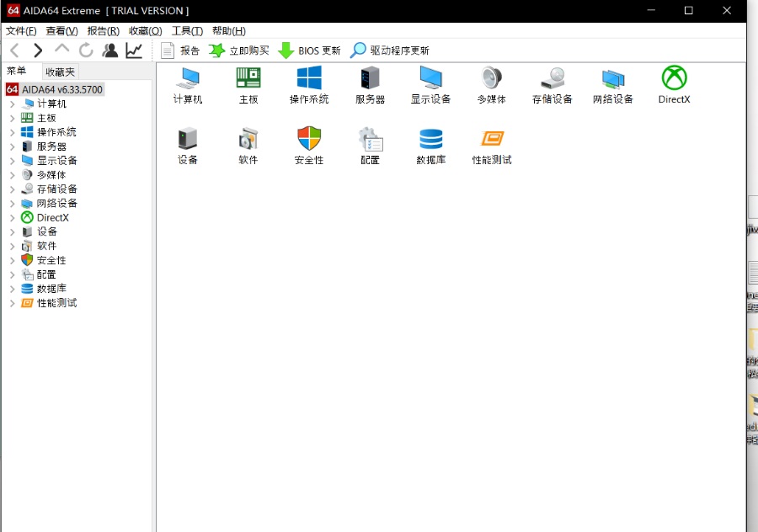Click the back navigation arrow

point(14,51)
